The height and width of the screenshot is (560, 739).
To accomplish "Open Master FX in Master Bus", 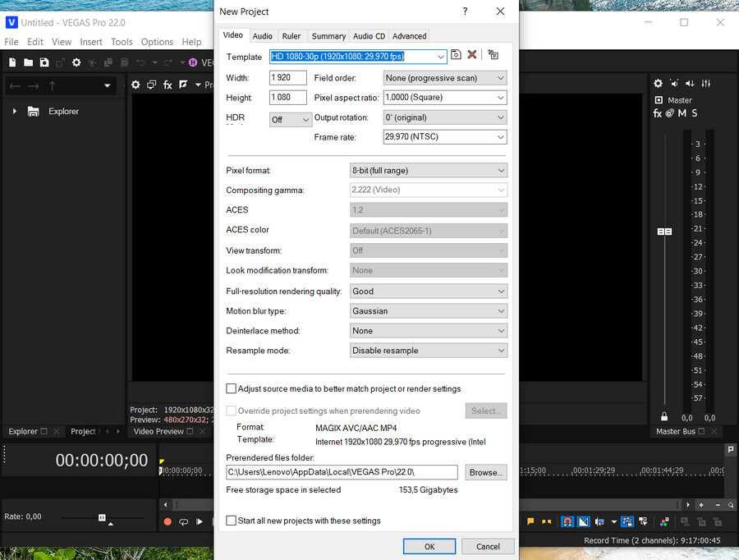I will (x=658, y=113).
